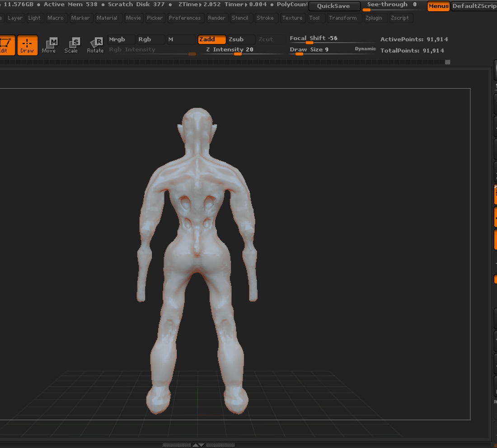Toggle the Mrgb channel button

click(122, 39)
